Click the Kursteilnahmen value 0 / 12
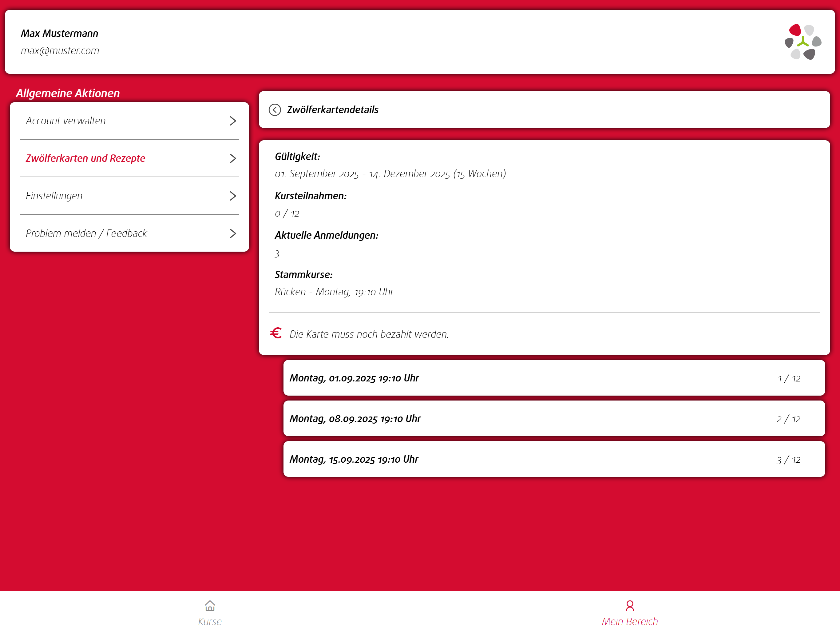 287,213
